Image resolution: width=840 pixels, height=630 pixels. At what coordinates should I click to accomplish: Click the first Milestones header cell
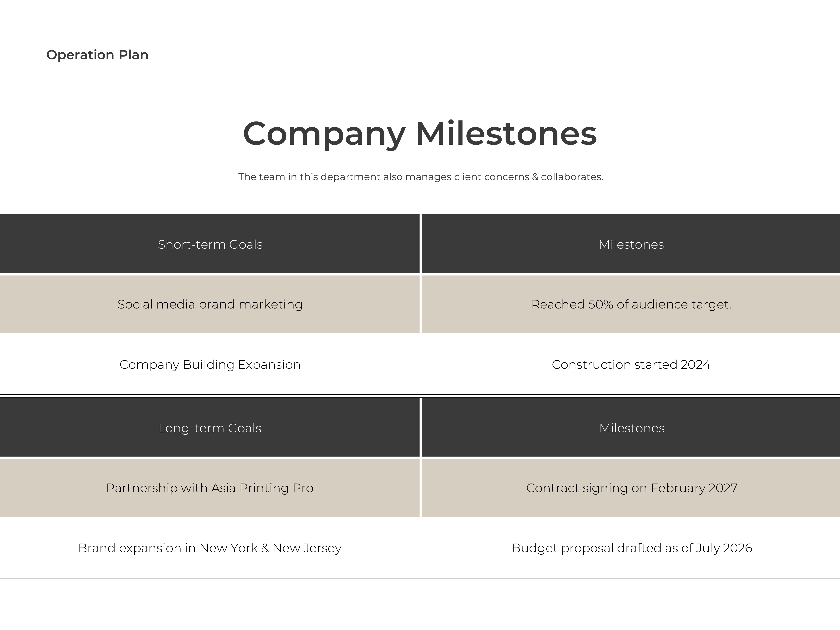pos(631,244)
